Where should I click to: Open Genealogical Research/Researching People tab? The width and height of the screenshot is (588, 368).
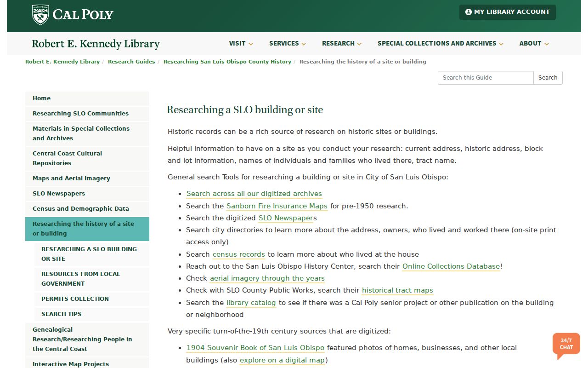point(87,339)
